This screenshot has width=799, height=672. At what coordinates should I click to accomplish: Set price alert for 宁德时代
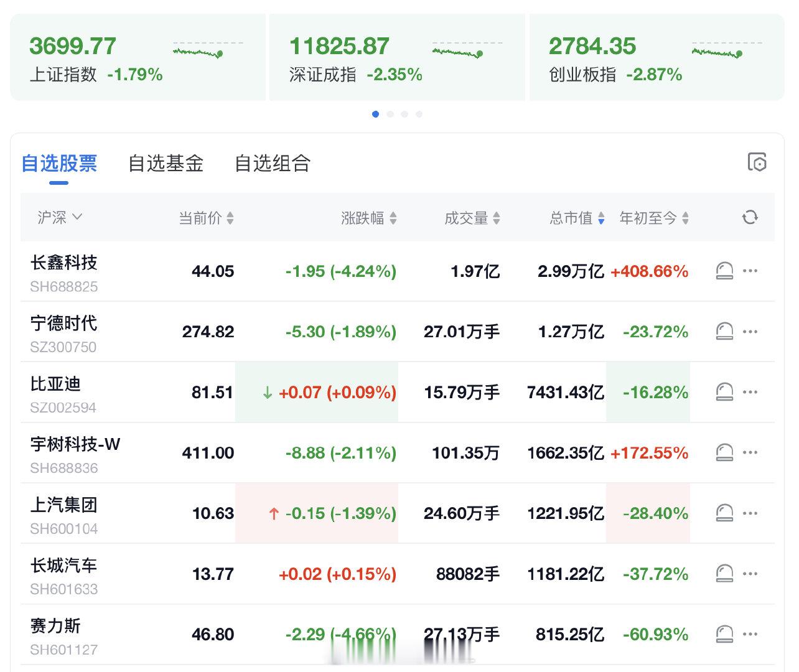coord(724,331)
